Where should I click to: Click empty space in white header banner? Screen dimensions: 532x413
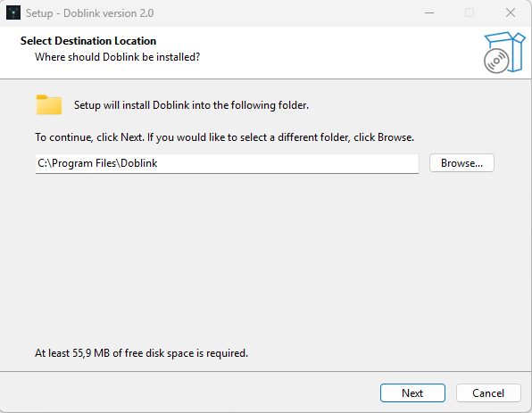click(339, 53)
